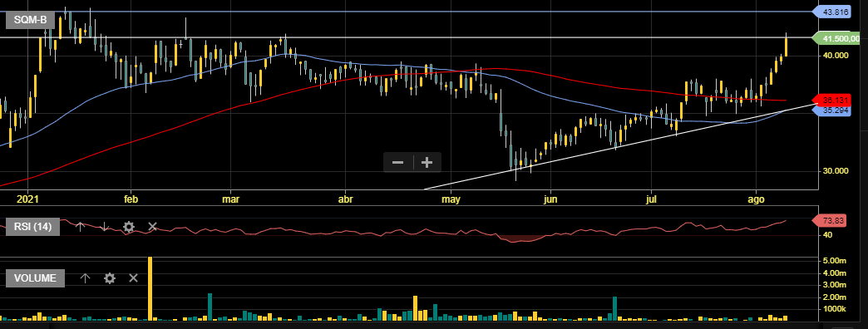
Task: Click the RSI (14) label
Action: pyautogui.click(x=32, y=227)
